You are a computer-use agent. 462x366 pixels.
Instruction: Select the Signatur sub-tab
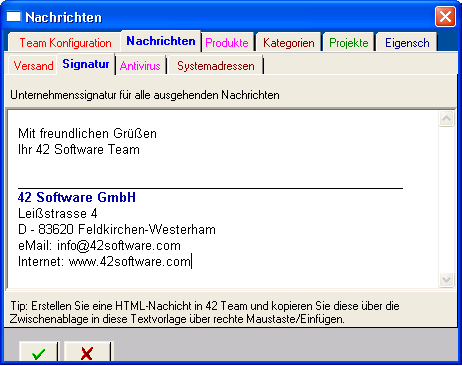click(86, 64)
